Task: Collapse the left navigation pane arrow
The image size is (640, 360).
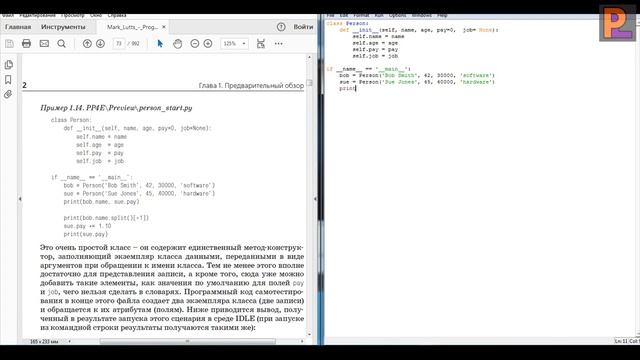Action: pyautogui.click(x=20, y=199)
